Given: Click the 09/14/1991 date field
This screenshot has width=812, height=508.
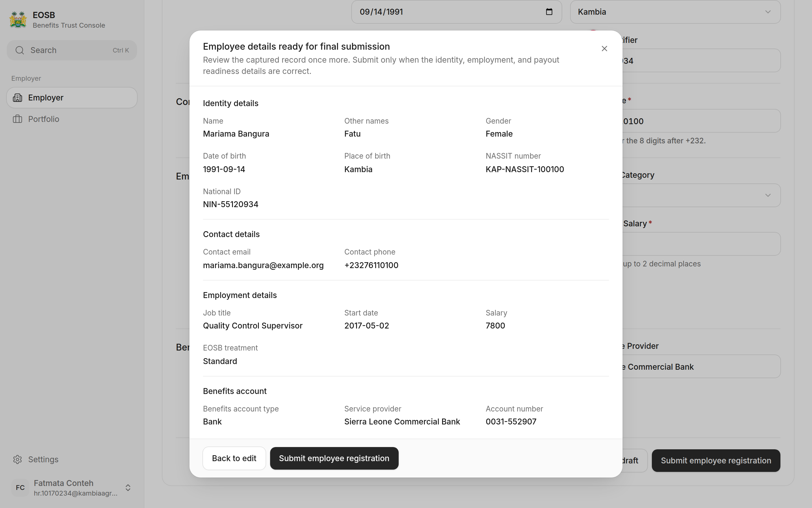Looking at the screenshot, I should pyautogui.click(x=456, y=12).
